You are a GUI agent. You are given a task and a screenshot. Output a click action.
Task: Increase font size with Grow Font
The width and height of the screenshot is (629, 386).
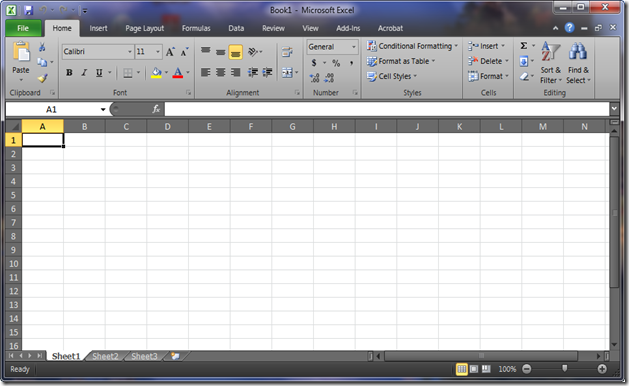coord(170,52)
